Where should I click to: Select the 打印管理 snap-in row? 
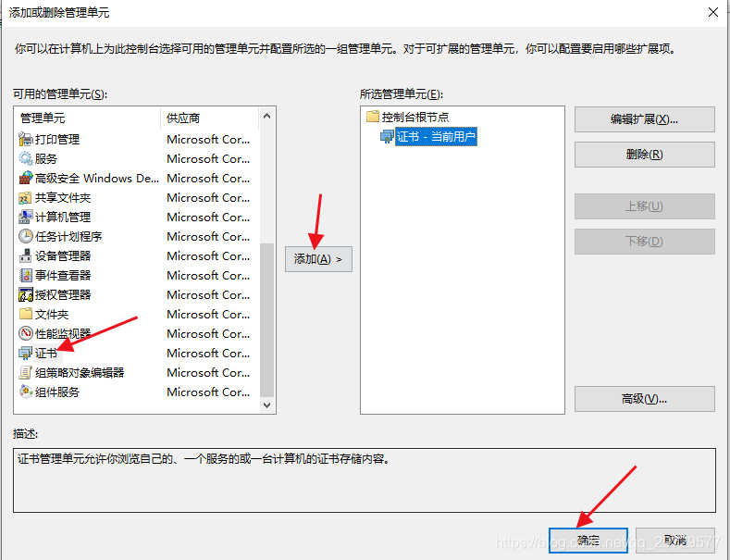[136, 139]
